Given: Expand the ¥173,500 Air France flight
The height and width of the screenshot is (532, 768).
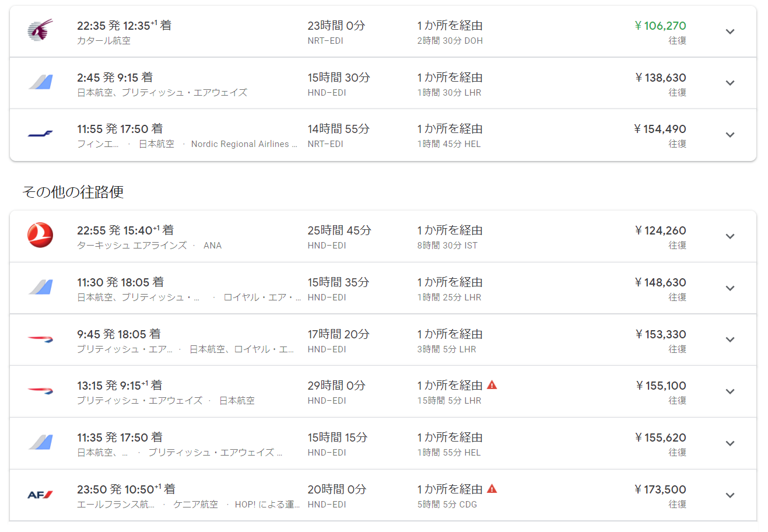Looking at the screenshot, I should coord(730,495).
